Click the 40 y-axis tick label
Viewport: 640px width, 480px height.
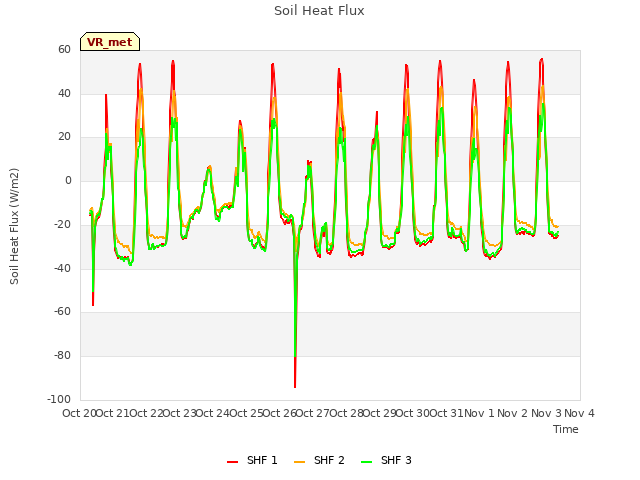point(64,93)
